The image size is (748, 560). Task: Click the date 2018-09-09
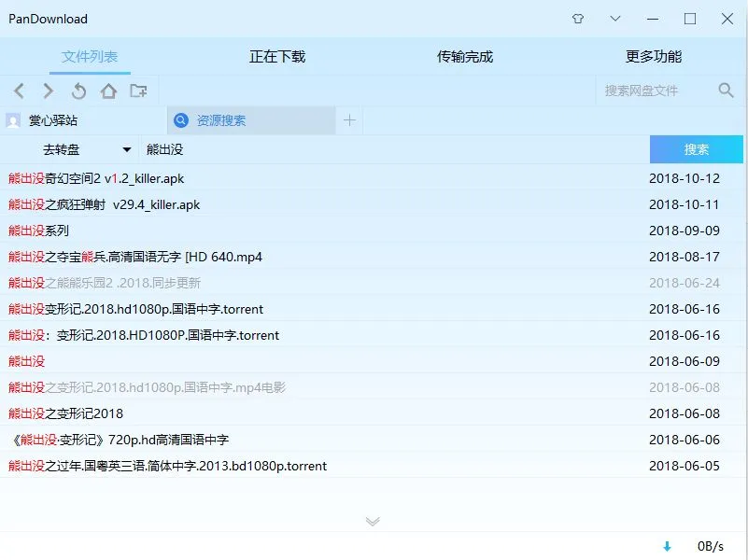(x=684, y=231)
